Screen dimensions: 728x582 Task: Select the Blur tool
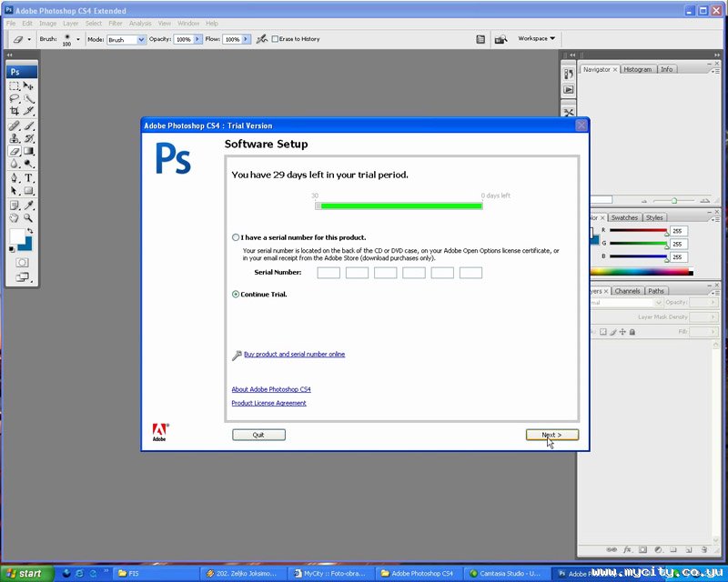coord(15,164)
